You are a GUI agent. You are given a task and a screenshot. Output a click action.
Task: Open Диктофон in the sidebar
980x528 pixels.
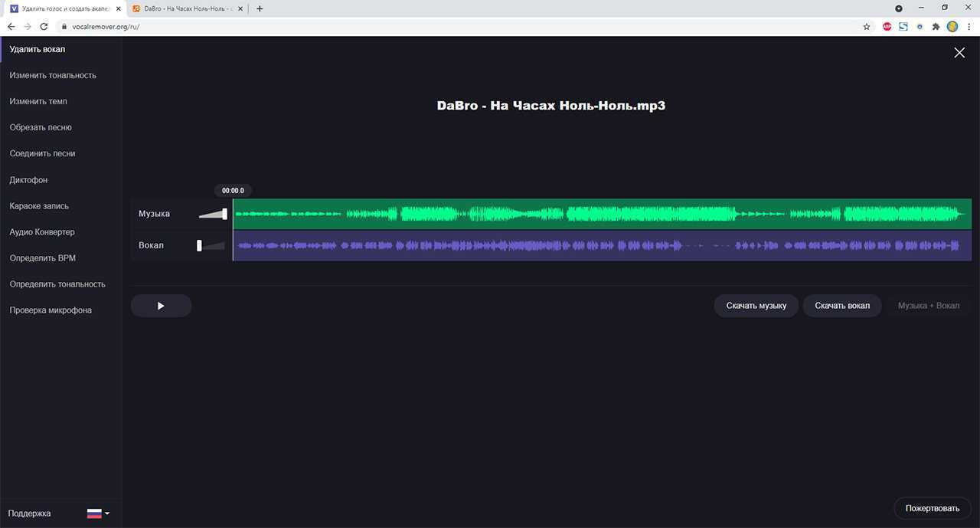(28, 179)
